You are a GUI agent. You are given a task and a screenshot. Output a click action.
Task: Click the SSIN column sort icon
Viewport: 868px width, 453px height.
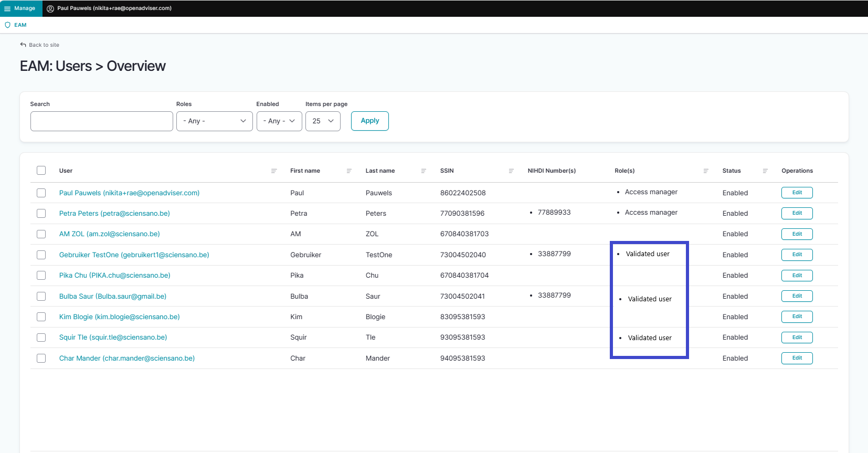[x=511, y=171]
